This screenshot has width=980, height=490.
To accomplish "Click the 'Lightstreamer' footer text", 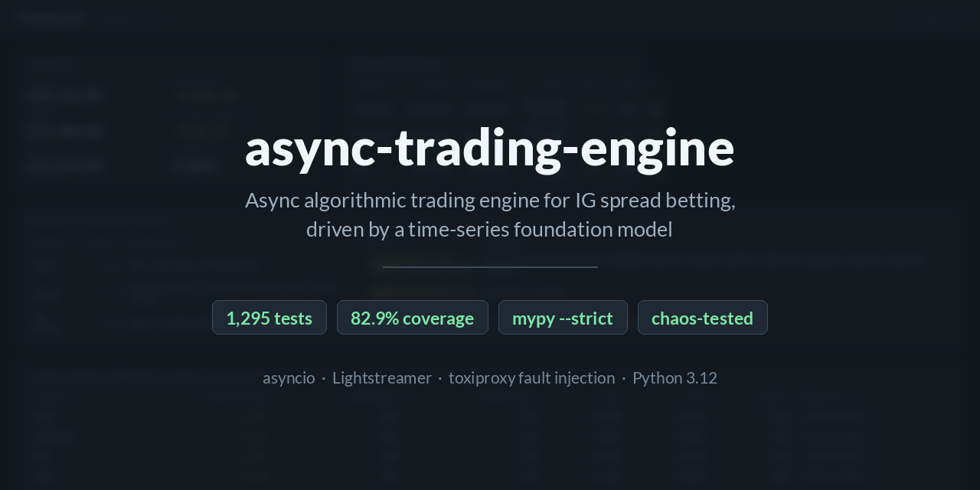I will point(382,378).
